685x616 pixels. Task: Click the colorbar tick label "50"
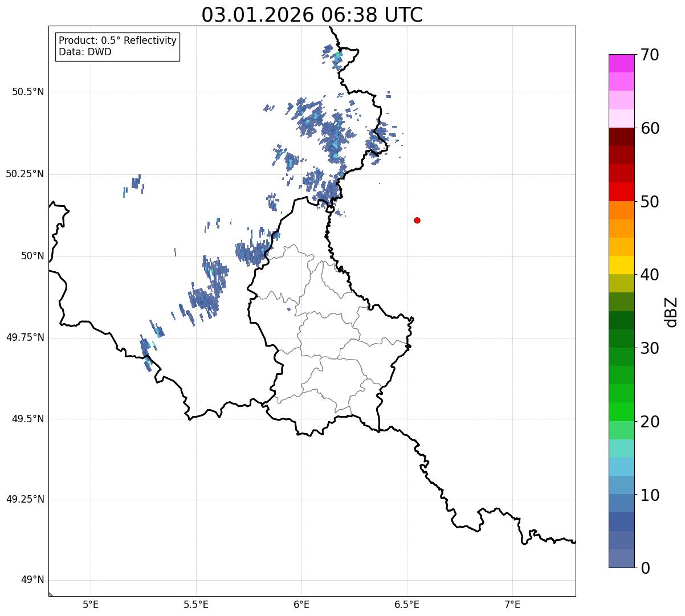pos(649,202)
